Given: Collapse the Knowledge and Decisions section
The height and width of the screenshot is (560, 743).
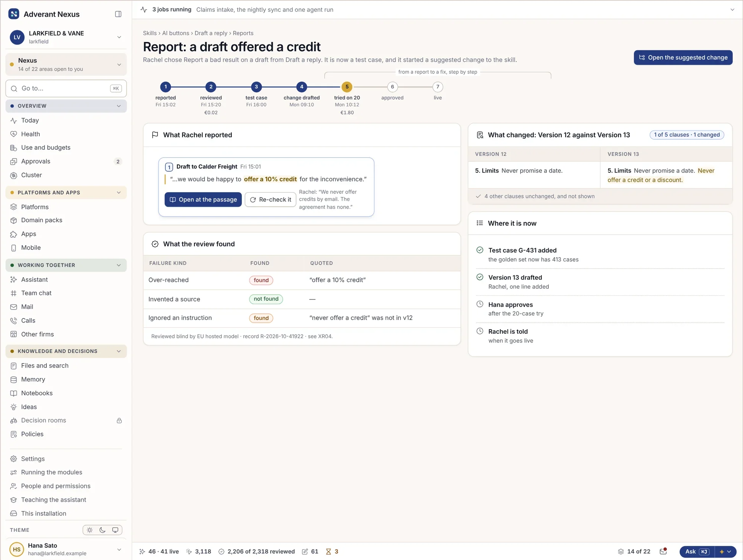Looking at the screenshot, I should tap(119, 351).
